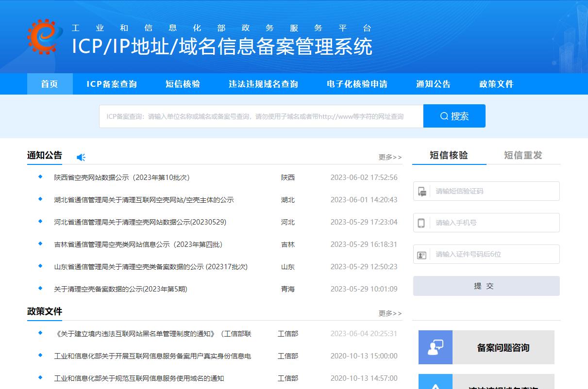The height and width of the screenshot is (389, 588).
Task: Expand 更多 next to 政策文件
Action: click(390, 313)
